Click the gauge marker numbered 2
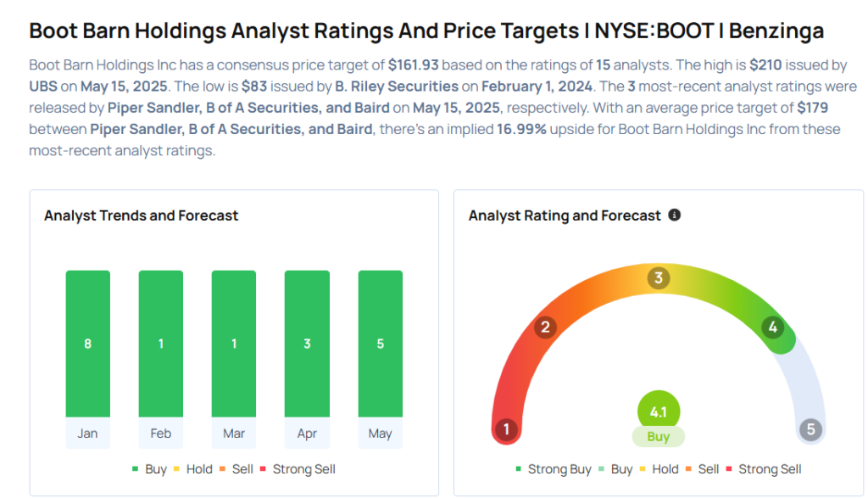This screenshot has width=868, height=498. coord(545,327)
